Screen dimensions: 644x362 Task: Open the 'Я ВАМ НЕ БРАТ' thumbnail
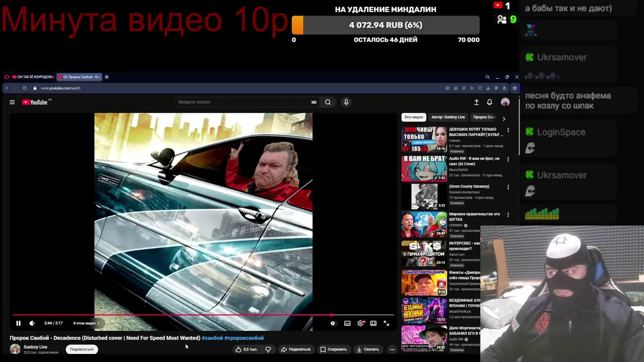click(x=424, y=168)
